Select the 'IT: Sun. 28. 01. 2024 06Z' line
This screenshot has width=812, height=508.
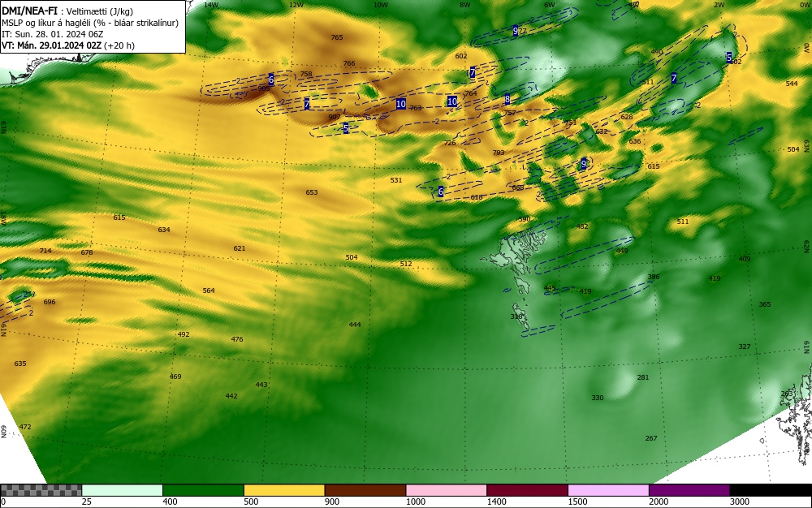(x=52, y=34)
